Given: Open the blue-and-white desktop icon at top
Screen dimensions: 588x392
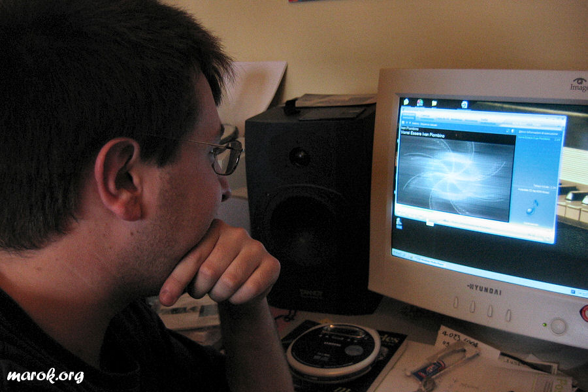Looking at the screenshot, I should 464,104.
